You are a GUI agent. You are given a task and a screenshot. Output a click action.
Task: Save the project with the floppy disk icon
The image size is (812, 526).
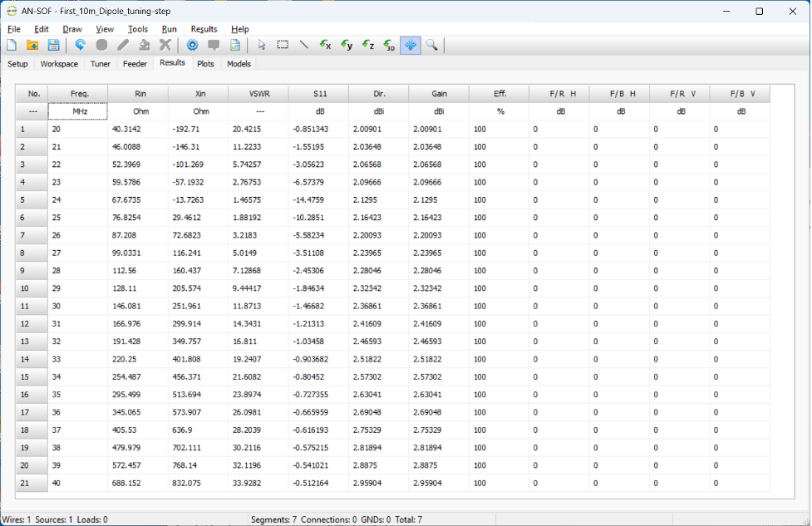click(x=53, y=45)
